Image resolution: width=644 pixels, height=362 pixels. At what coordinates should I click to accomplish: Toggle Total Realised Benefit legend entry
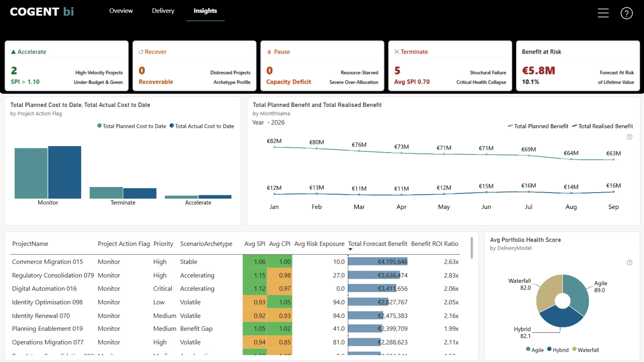click(x=602, y=126)
